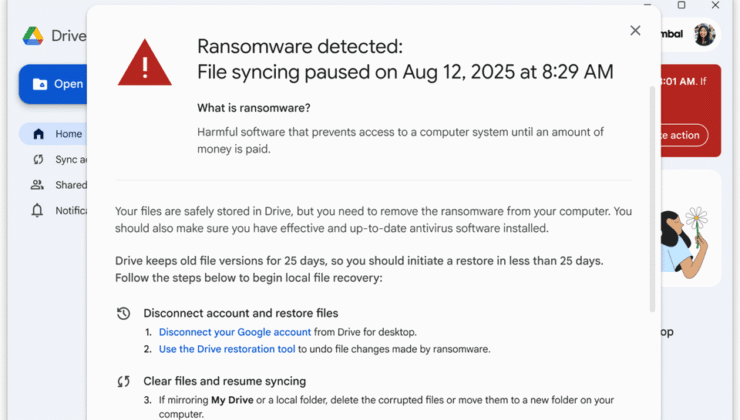
Task: Open the Use the Drive restoration tool link
Action: [239, 349]
